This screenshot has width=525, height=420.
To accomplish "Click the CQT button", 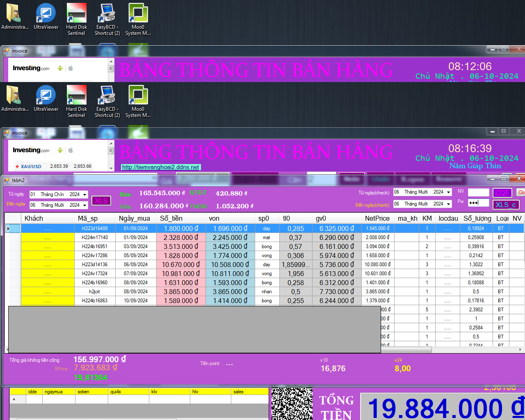I will coord(502,193).
